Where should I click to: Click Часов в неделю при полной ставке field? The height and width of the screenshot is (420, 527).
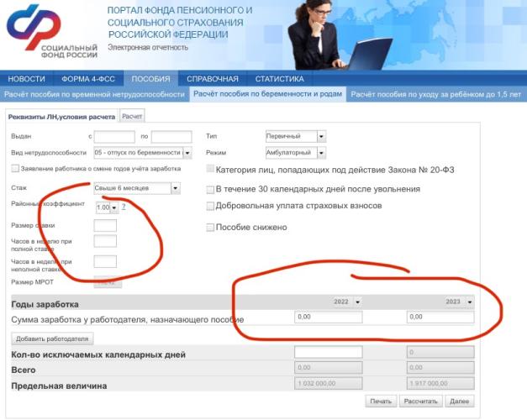point(105,241)
